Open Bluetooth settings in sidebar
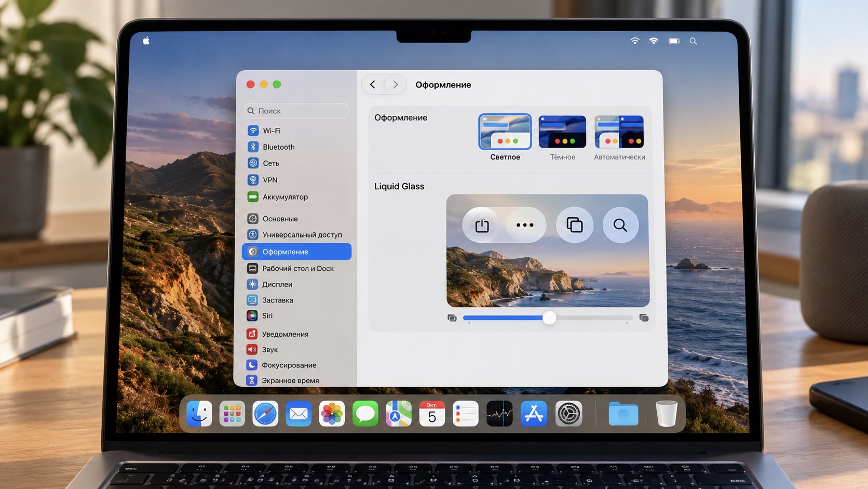Image resolution: width=868 pixels, height=489 pixels. [x=296, y=147]
